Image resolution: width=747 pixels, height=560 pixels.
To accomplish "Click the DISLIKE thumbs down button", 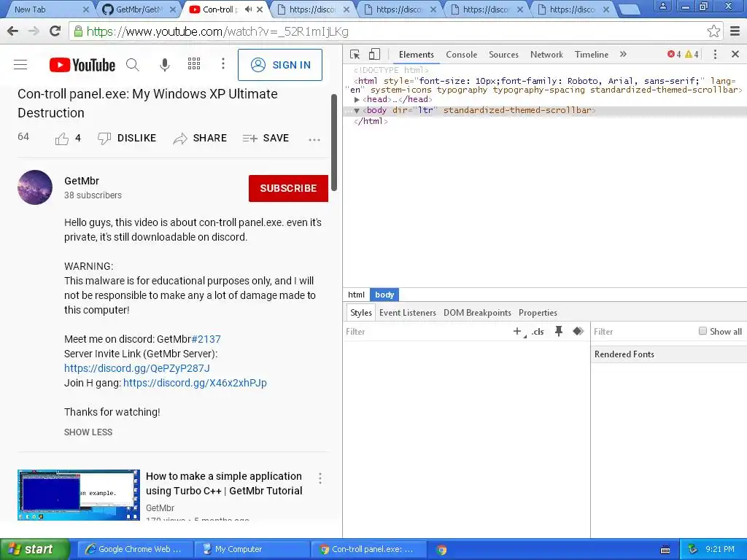I will [127, 138].
